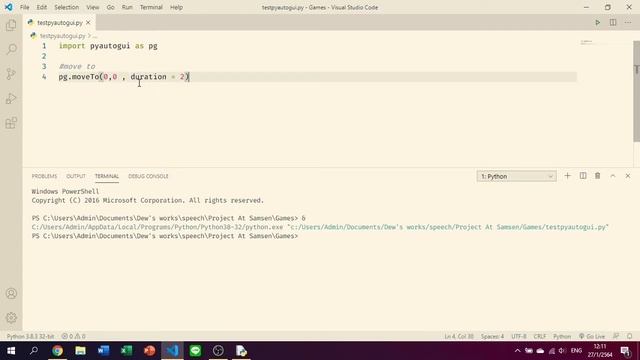Image resolution: width=640 pixels, height=360 pixels.
Task: Split the editor to the right
Action: tap(613, 22)
